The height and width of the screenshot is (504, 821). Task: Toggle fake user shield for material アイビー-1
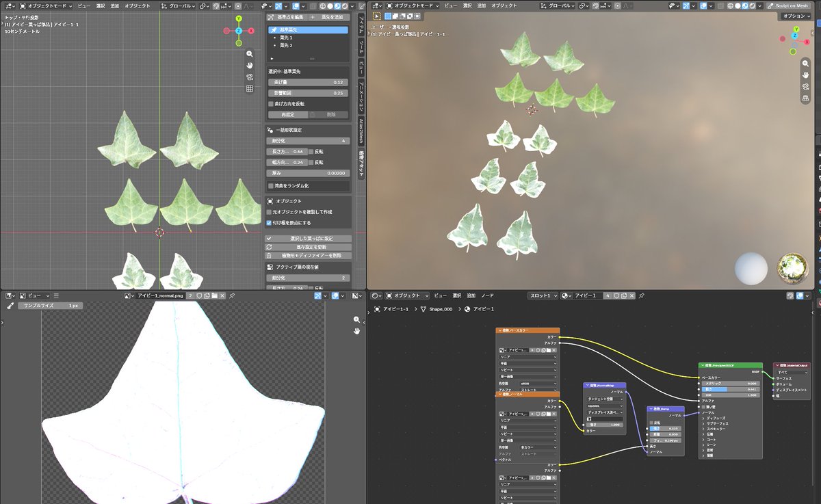click(616, 295)
